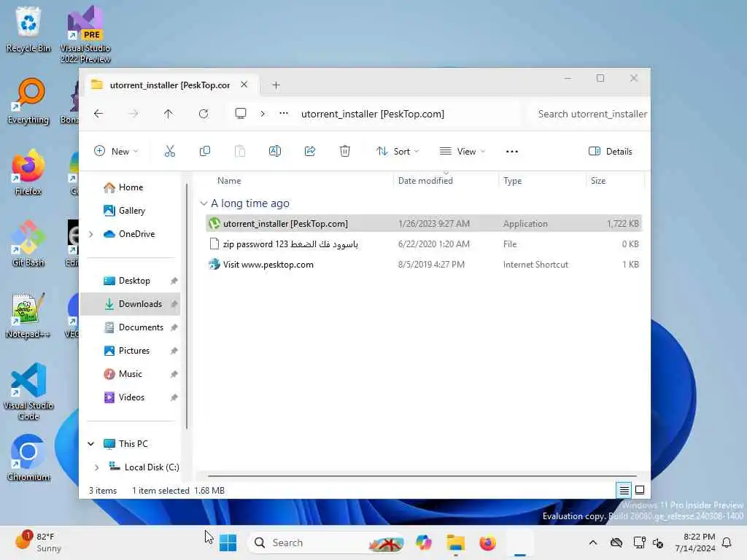Select the 'zip password 123' file

click(x=424, y=244)
